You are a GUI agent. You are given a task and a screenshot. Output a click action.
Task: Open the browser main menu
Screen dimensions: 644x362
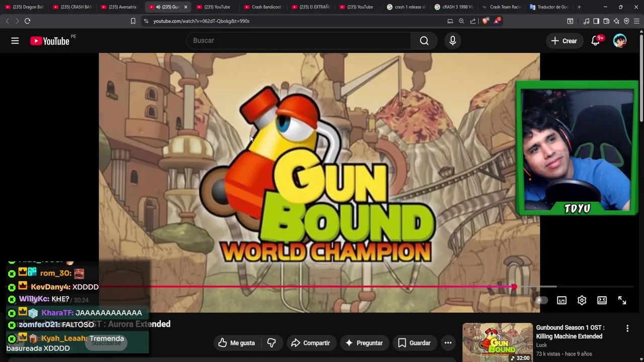[x=636, y=21]
